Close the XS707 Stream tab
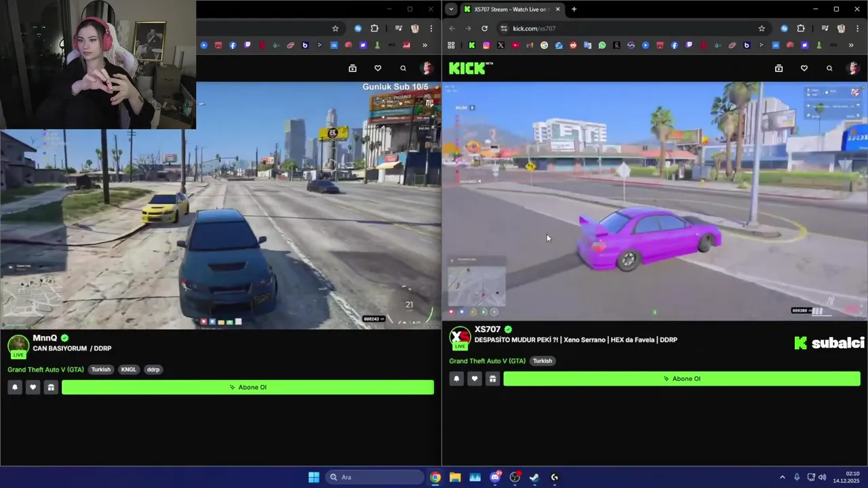The image size is (868, 488). pos(557,9)
